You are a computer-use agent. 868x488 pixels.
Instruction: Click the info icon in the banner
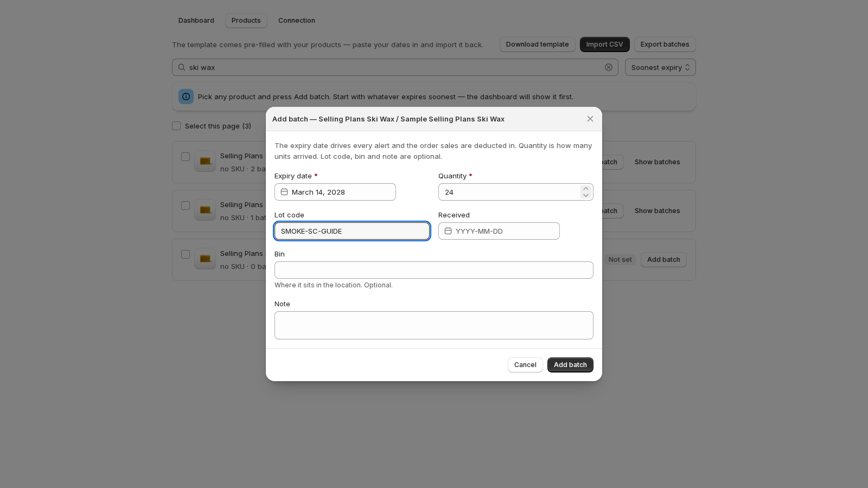[x=186, y=97]
